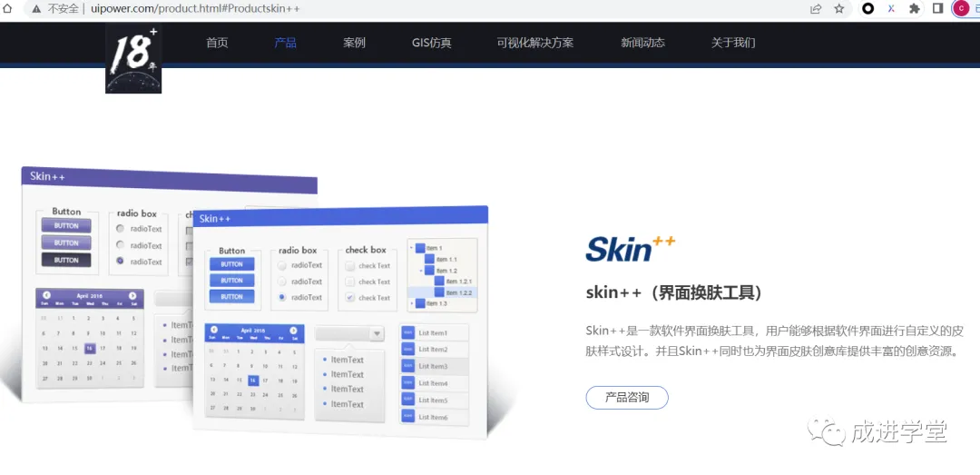The height and width of the screenshot is (475, 980).
Task: Select the 产品 navigation item
Action: tap(285, 43)
